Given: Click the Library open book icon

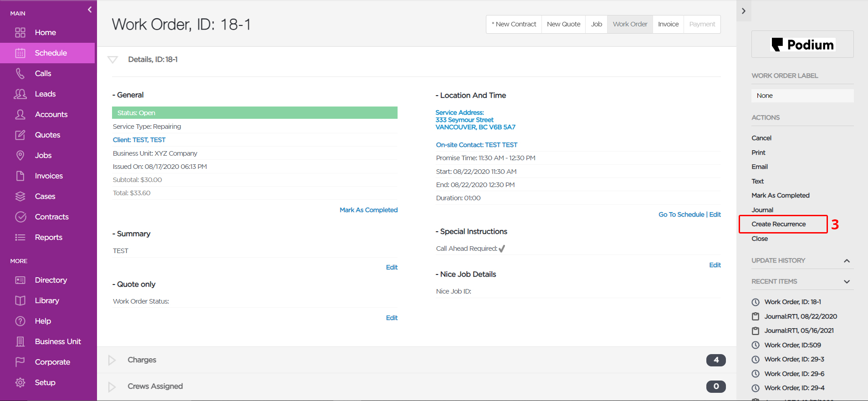Looking at the screenshot, I should [x=20, y=300].
